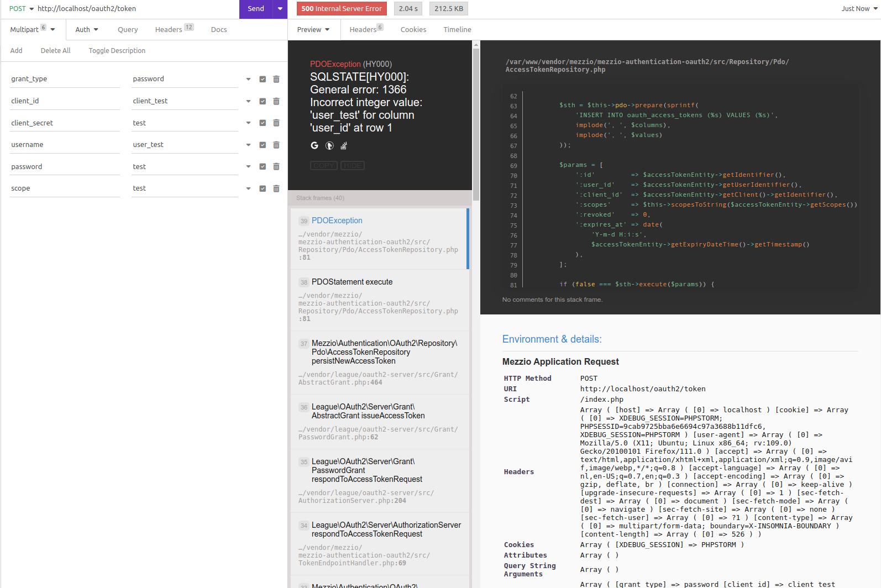Switch to the request Headers tab
The width and height of the screenshot is (881, 588).
point(174,29)
